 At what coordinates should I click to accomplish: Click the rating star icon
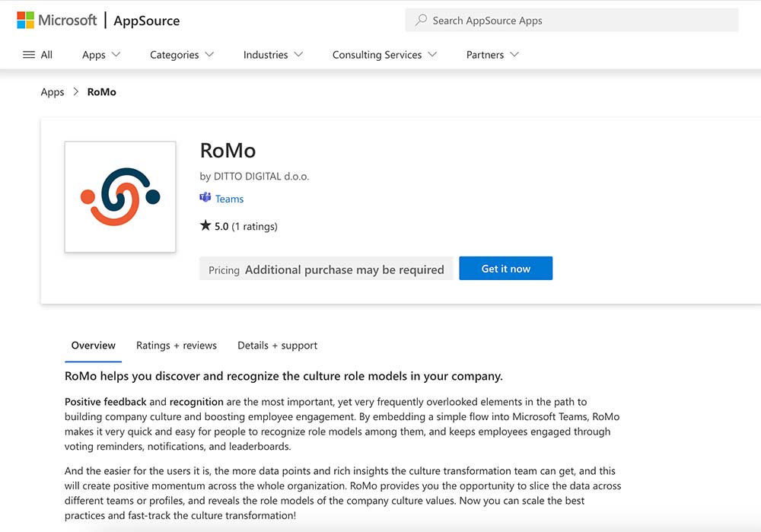[x=205, y=225]
